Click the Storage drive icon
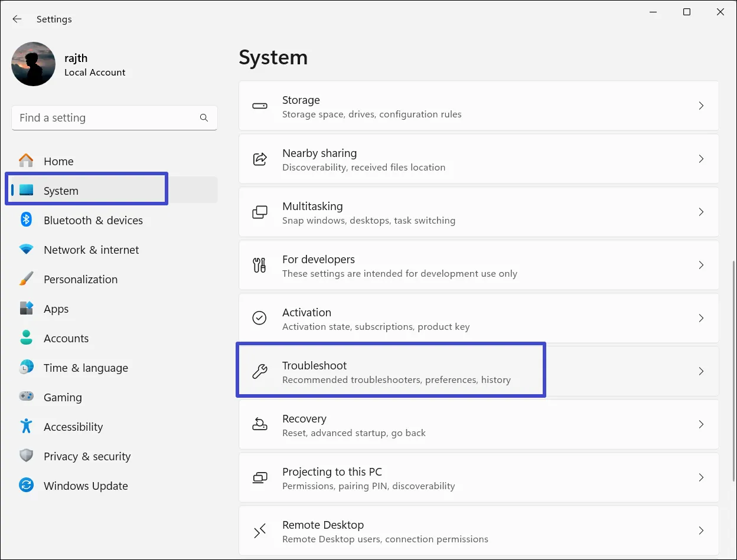 [260, 106]
